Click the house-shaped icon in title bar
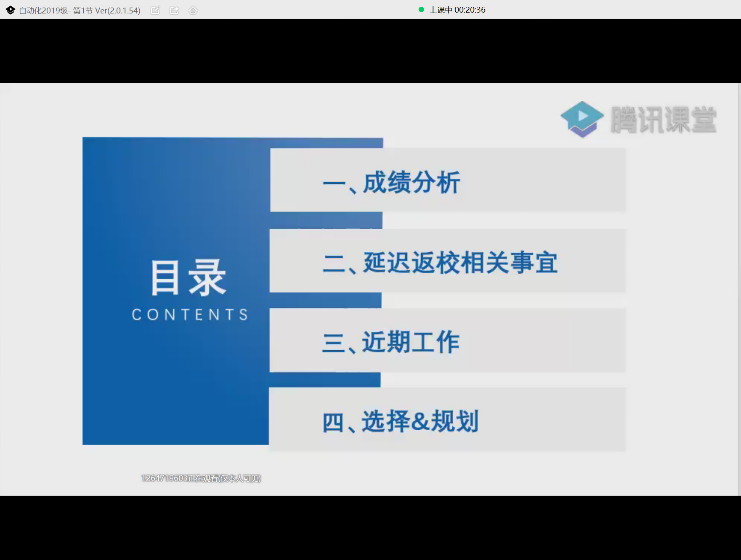This screenshot has width=741, height=560. 193,10
